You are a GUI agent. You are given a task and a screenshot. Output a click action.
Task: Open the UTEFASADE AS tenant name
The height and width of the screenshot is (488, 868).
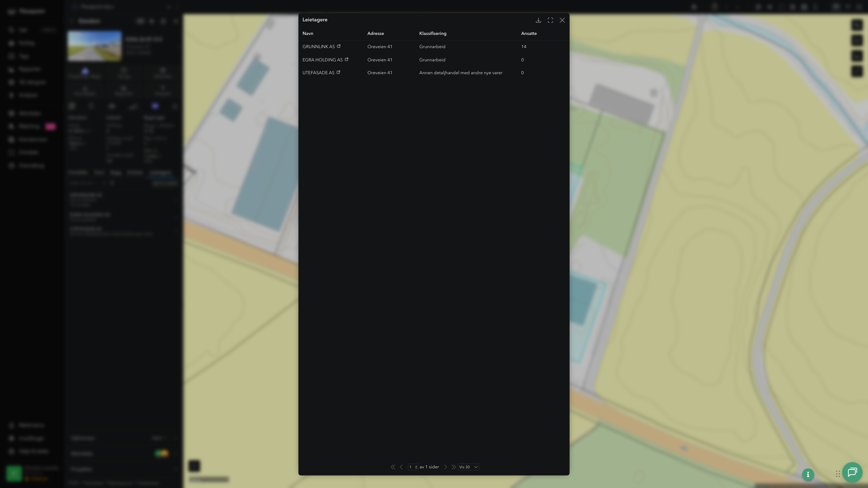(318, 73)
